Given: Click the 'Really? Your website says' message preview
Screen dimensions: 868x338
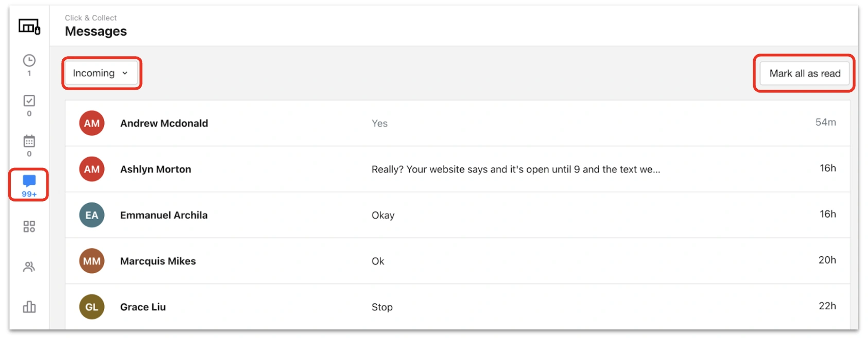Looking at the screenshot, I should (516, 170).
